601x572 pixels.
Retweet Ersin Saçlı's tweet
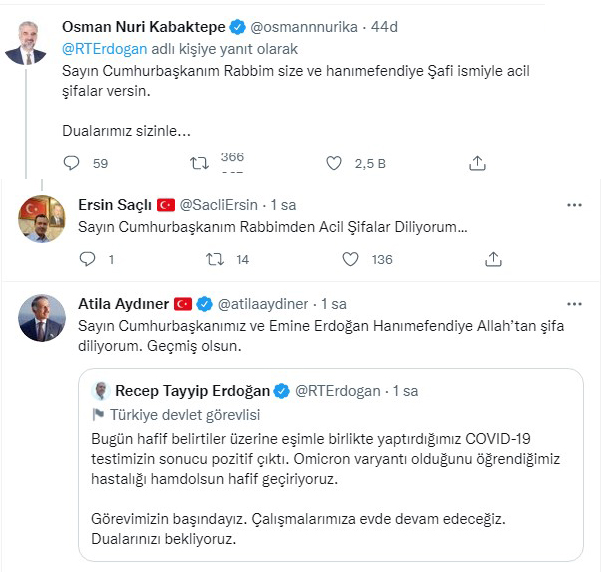[215, 260]
